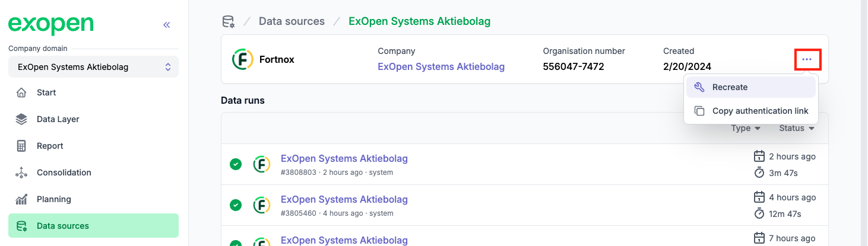Open Consolidation in the sidebar
The image size is (868, 246).
tap(64, 172)
